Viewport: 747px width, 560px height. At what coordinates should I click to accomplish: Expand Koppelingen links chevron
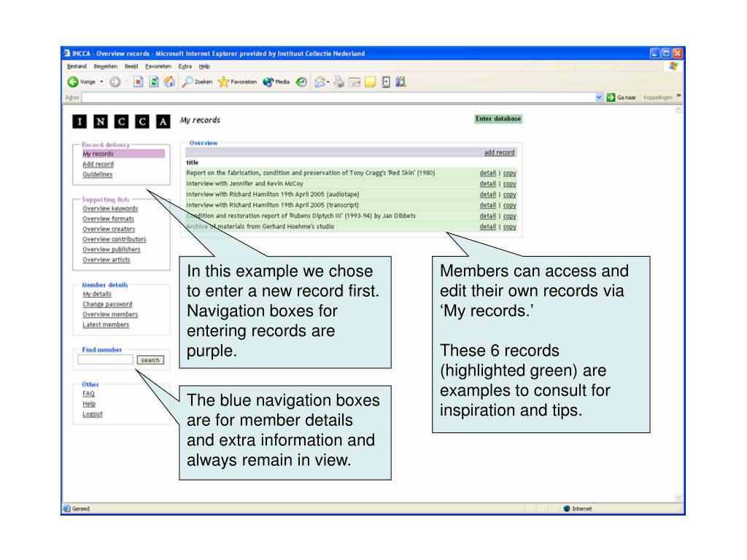[x=678, y=96]
